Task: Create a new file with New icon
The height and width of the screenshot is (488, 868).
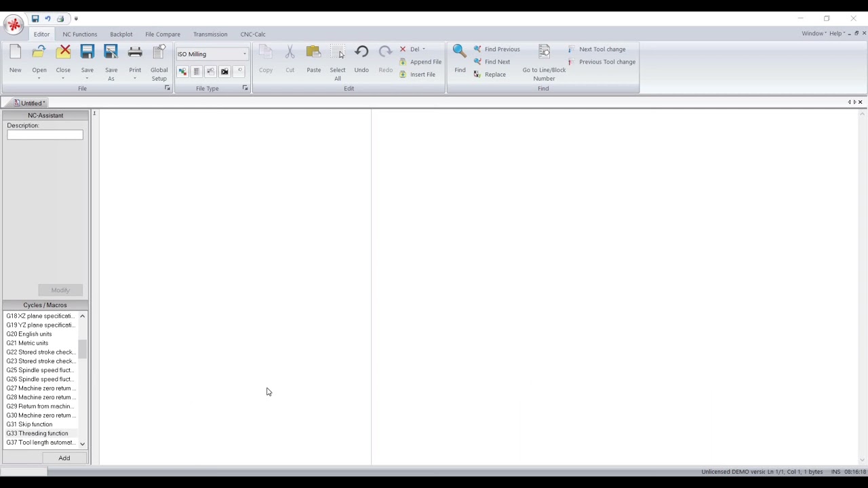Action: coord(15,52)
